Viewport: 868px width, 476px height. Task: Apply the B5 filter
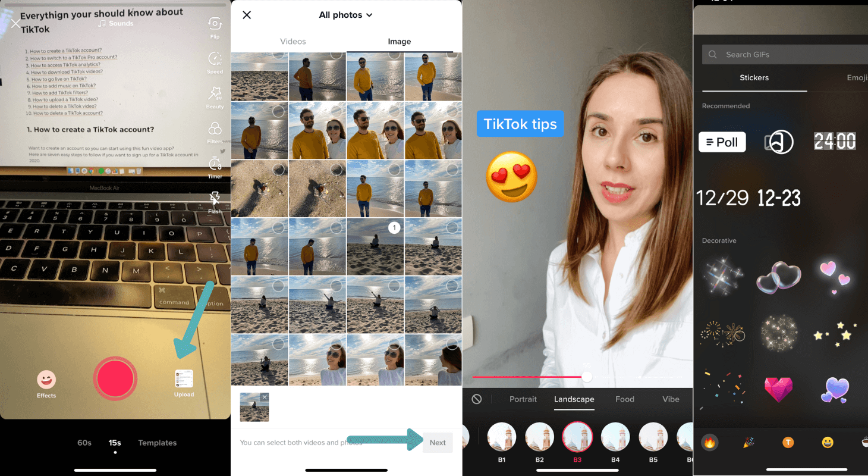click(653, 438)
